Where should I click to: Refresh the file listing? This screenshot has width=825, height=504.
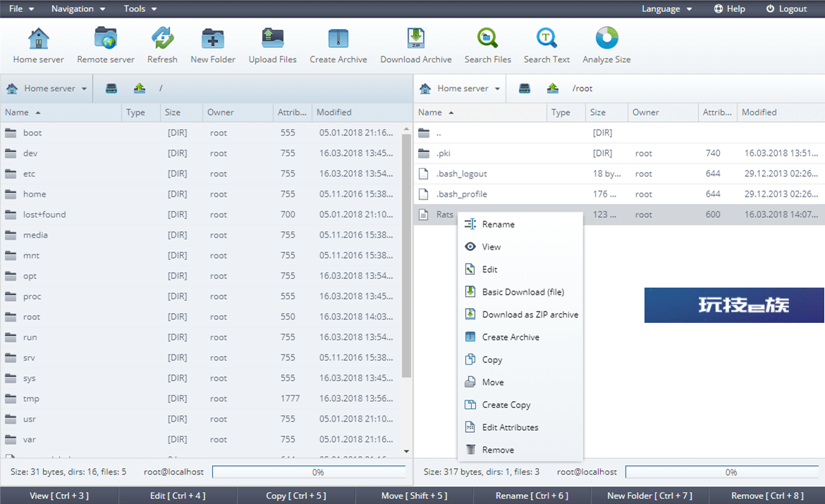[x=162, y=38]
